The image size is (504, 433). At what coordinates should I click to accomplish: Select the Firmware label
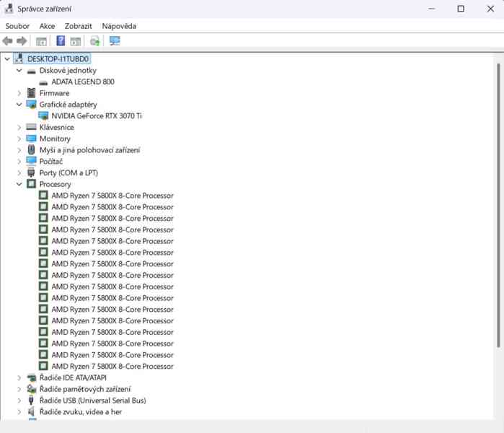[x=54, y=93]
